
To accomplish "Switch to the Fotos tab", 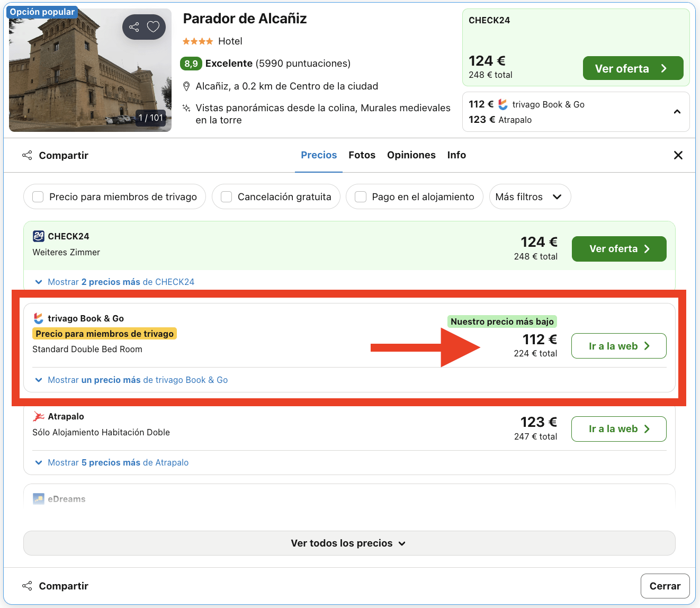I will (x=362, y=155).
